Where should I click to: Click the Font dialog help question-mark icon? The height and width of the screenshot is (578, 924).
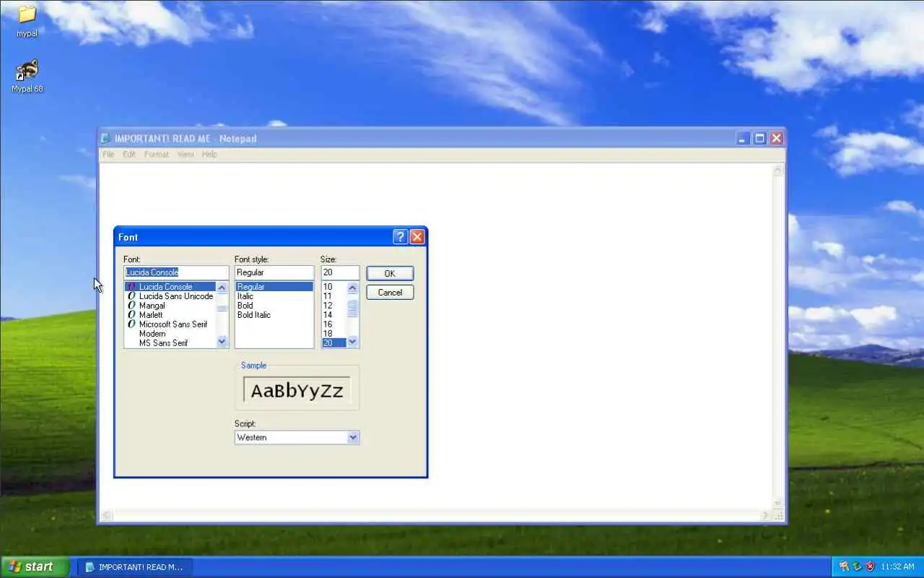pyautogui.click(x=401, y=237)
